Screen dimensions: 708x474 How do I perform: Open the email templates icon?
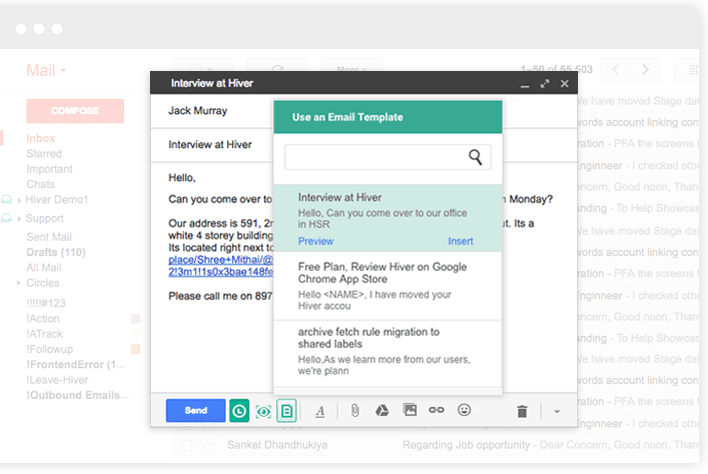(x=286, y=411)
